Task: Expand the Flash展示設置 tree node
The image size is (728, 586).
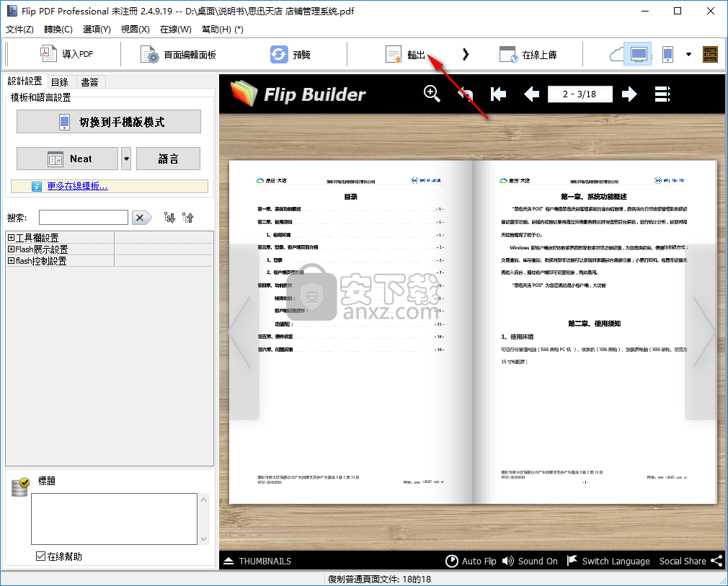Action: point(11,249)
